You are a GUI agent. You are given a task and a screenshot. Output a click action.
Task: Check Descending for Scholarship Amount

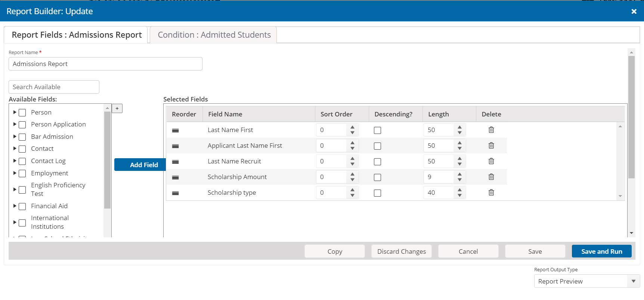pos(377,177)
